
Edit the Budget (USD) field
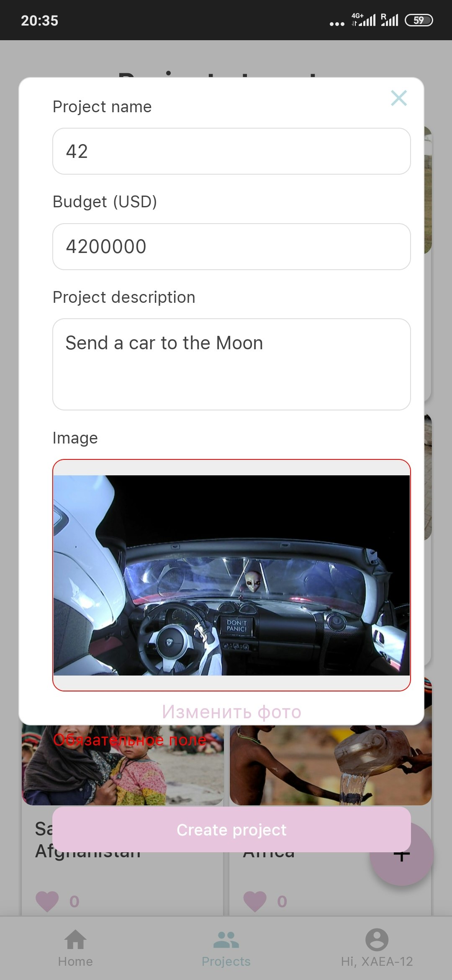coord(231,247)
